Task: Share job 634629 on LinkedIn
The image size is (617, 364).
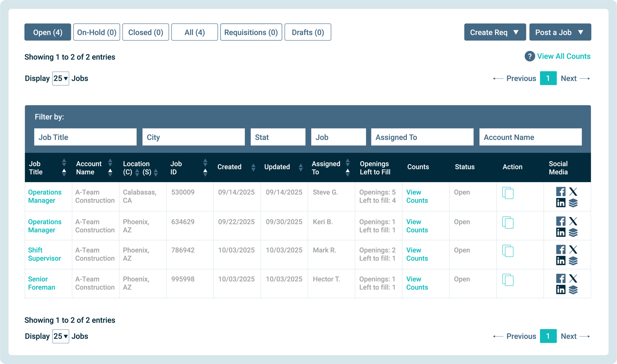Action: 561,232
